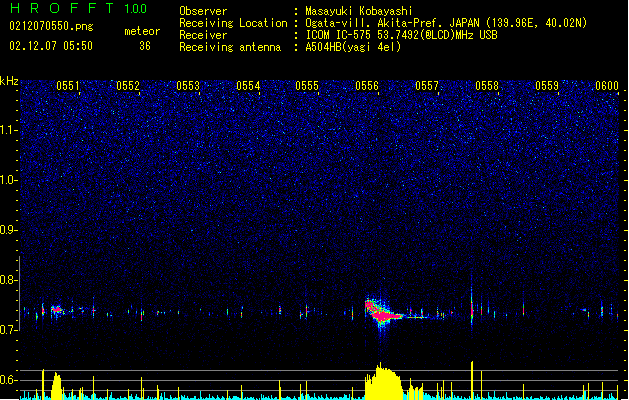Click the 0555 time marker
The width and height of the screenshot is (629, 400).
(307, 86)
